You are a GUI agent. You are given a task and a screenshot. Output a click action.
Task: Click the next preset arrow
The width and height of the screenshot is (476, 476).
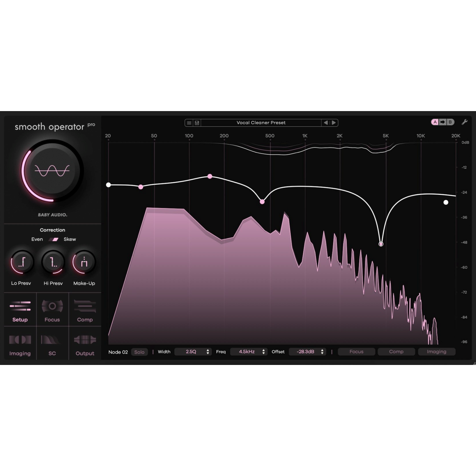point(334,123)
